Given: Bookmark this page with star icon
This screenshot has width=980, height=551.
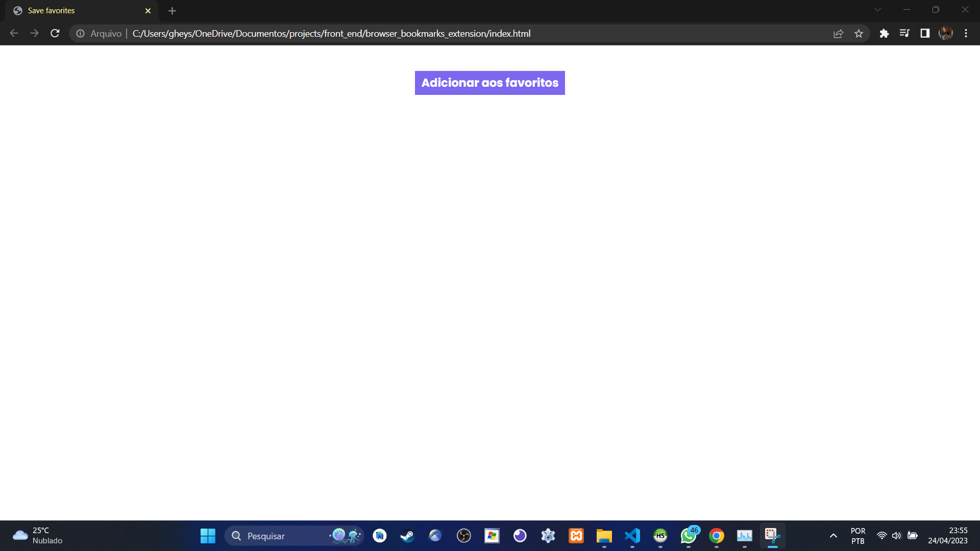Looking at the screenshot, I should pyautogui.click(x=859, y=34).
